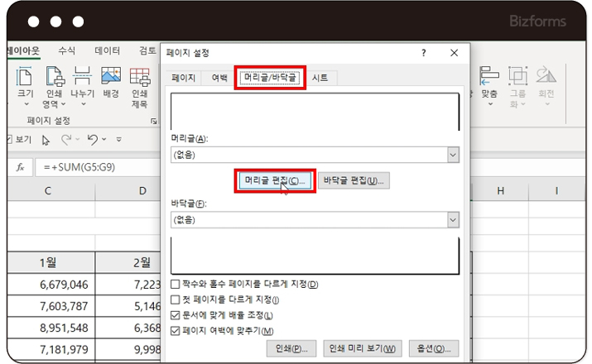Click the mouse pointer selection icon
This screenshot has height=364, width=592.
(x=46, y=141)
